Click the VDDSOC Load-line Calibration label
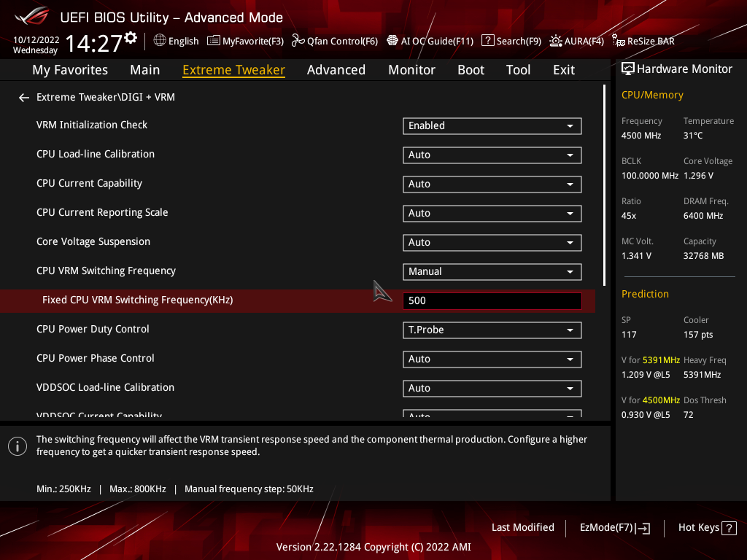This screenshot has height=560, width=747. click(105, 388)
